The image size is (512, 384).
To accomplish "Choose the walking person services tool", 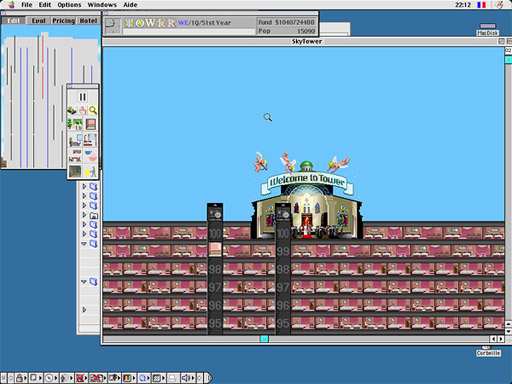I will (x=90, y=172).
